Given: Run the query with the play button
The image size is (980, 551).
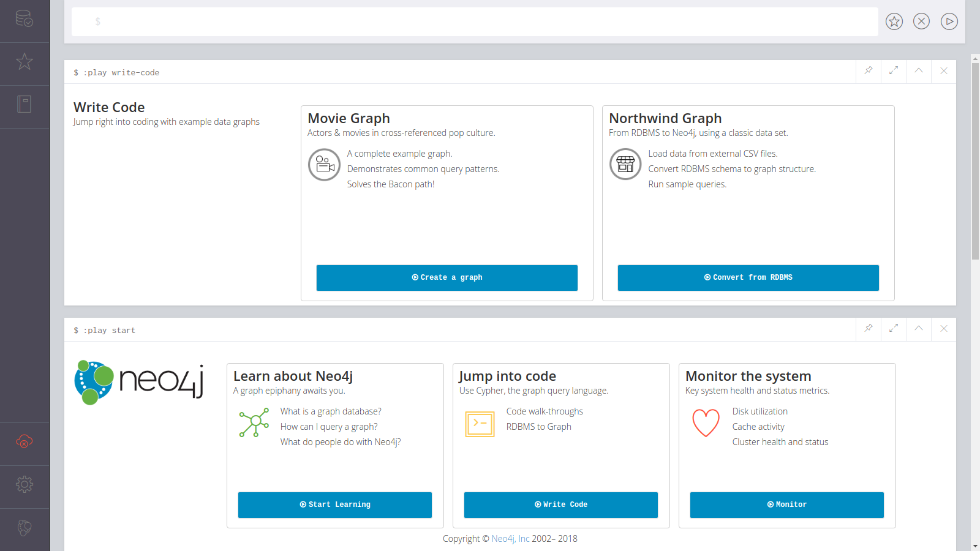Looking at the screenshot, I should tap(949, 21).
